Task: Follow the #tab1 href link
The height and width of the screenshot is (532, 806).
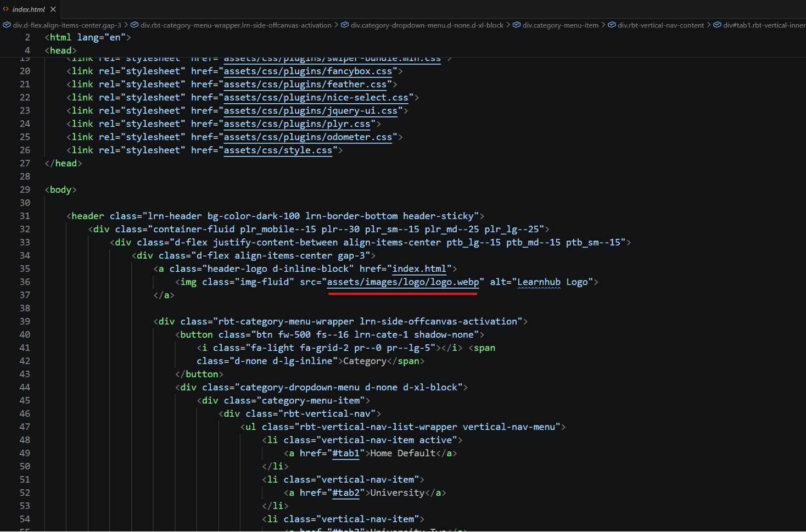Action: 345,453
